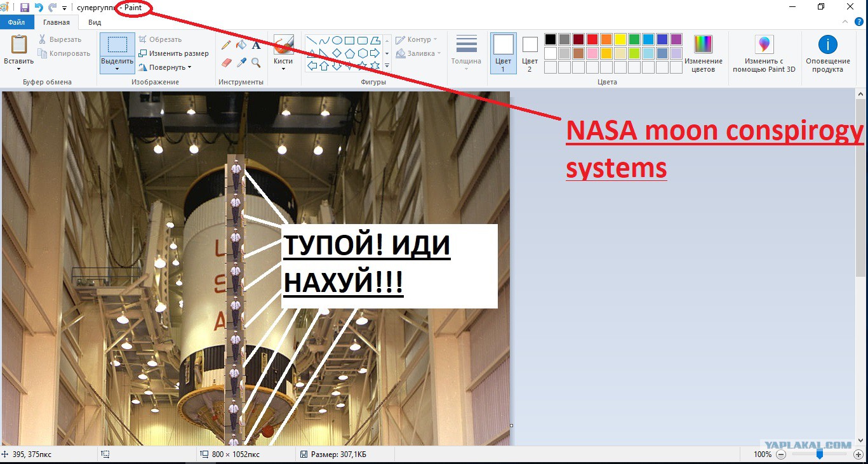868x464 pixels.
Task: Click the zoom slider thumb
Action: click(820, 454)
